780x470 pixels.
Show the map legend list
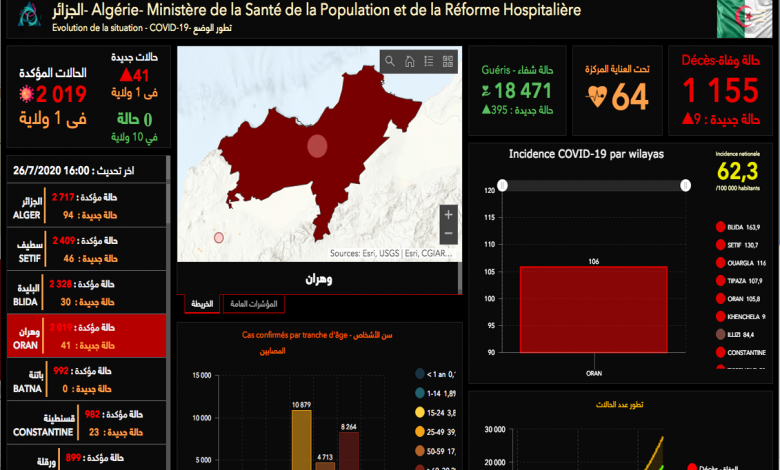click(429, 61)
